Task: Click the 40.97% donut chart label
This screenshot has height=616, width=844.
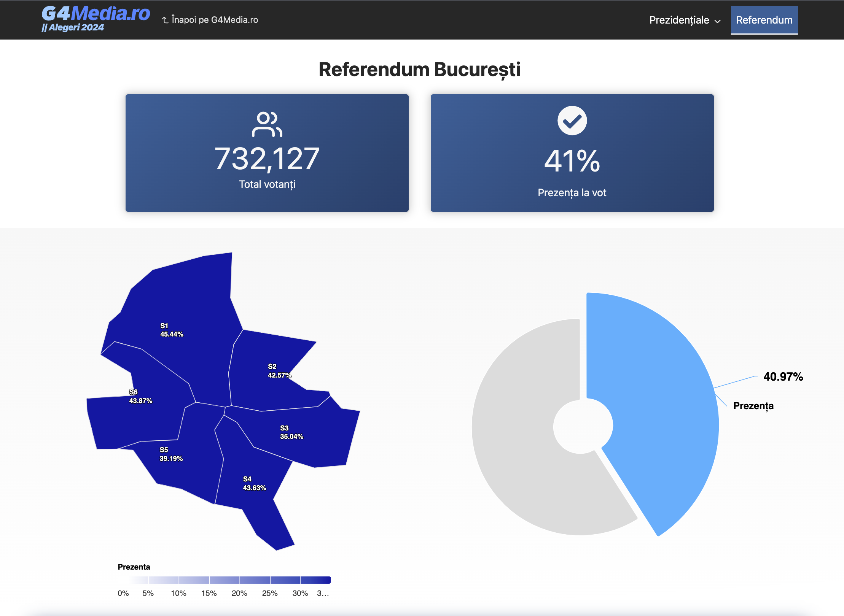Action: tap(783, 377)
